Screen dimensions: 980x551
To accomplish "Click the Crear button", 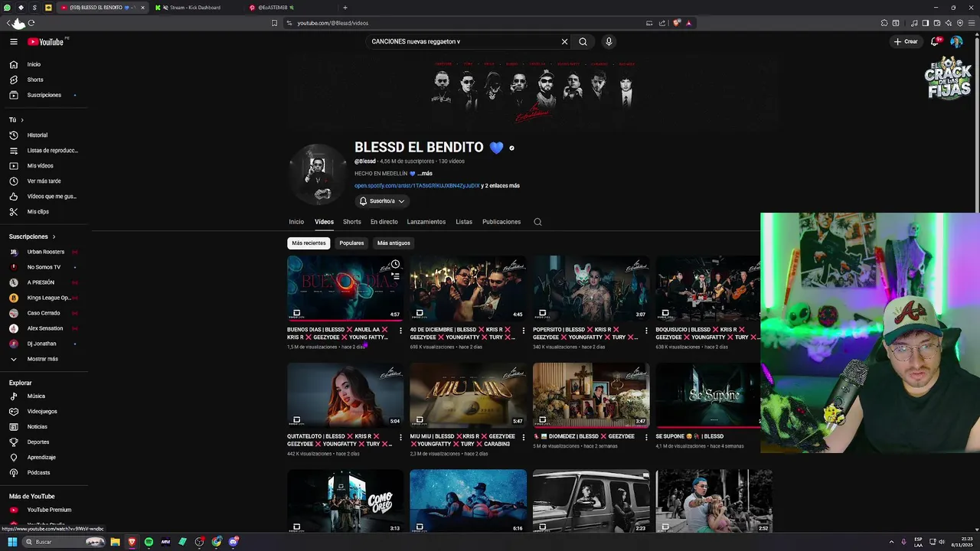I will coord(906,42).
